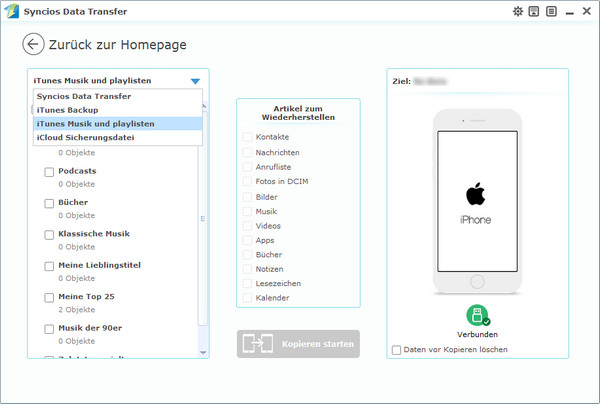Click scroll down arrow of playlist list
The height and width of the screenshot is (404, 600).
203,353
